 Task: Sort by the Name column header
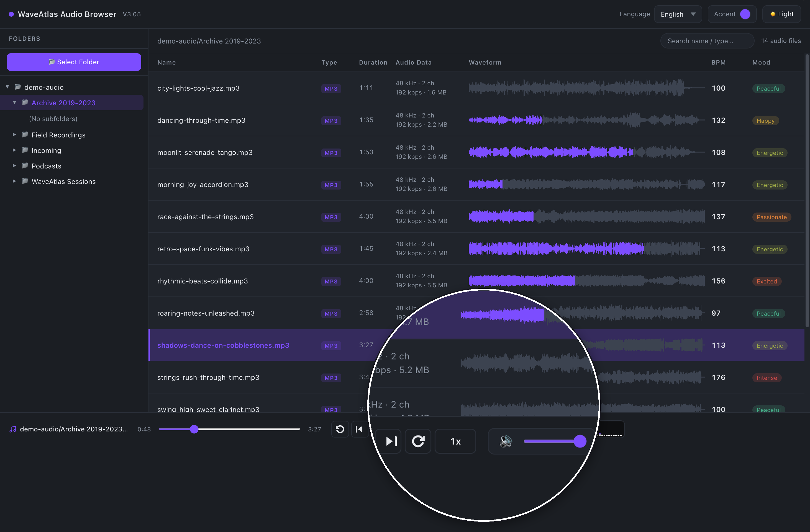tap(166, 62)
